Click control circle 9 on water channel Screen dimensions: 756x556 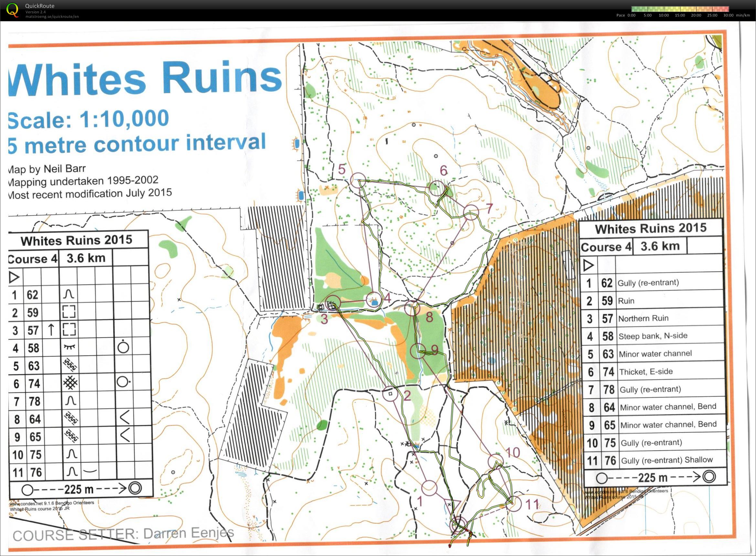(418, 352)
